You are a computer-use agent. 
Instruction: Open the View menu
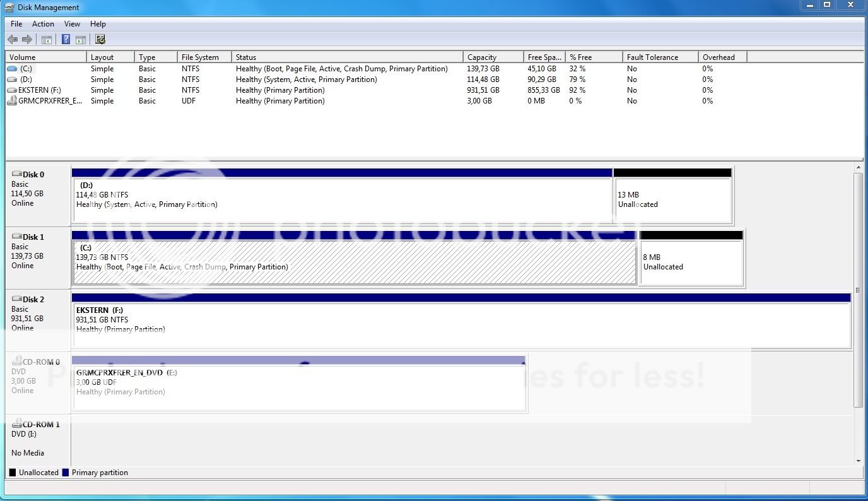(72, 24)
